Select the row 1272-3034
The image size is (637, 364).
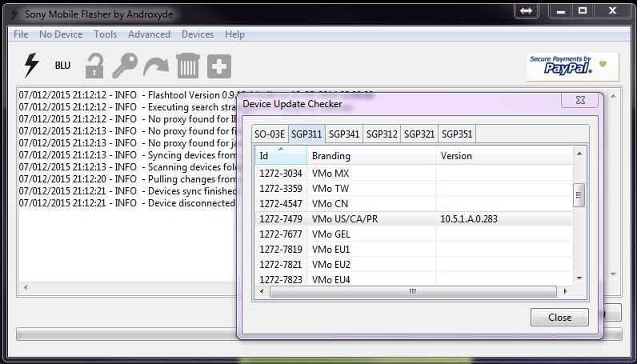[414, 174]
